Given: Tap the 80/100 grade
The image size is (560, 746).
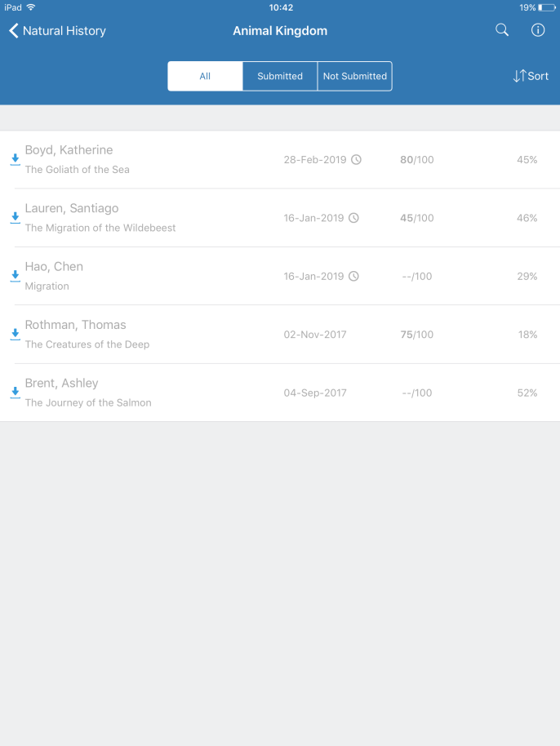Looking at the screenshot, I should click(417, 160).
